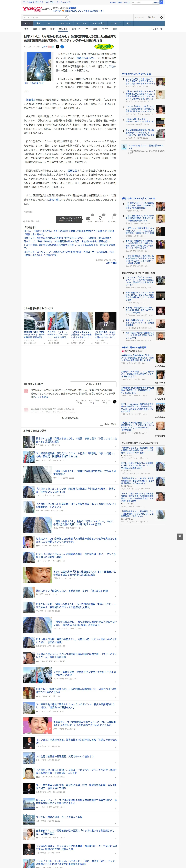Click the first commenter's pink avatar
The image size is (186, 868).
(26, 391)
